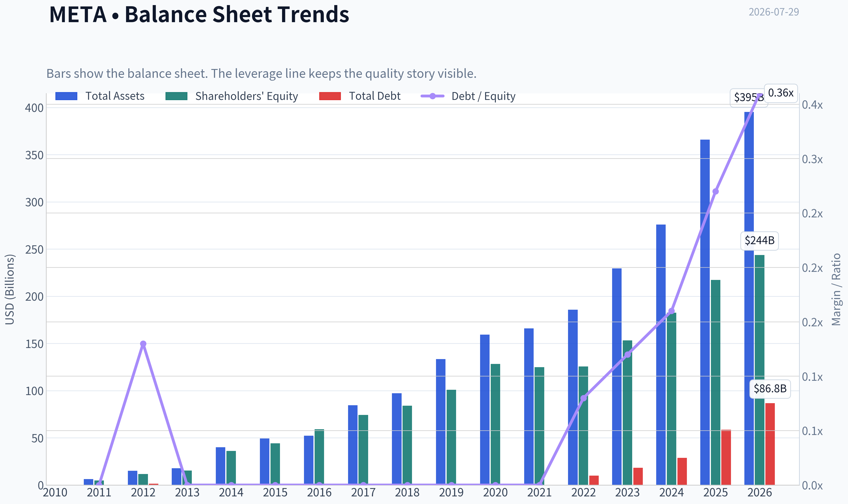Click the 2026 Total Assets blue bar
Image resolution: width=848 pixels, height=504 pixels.
tap(749, 298)
